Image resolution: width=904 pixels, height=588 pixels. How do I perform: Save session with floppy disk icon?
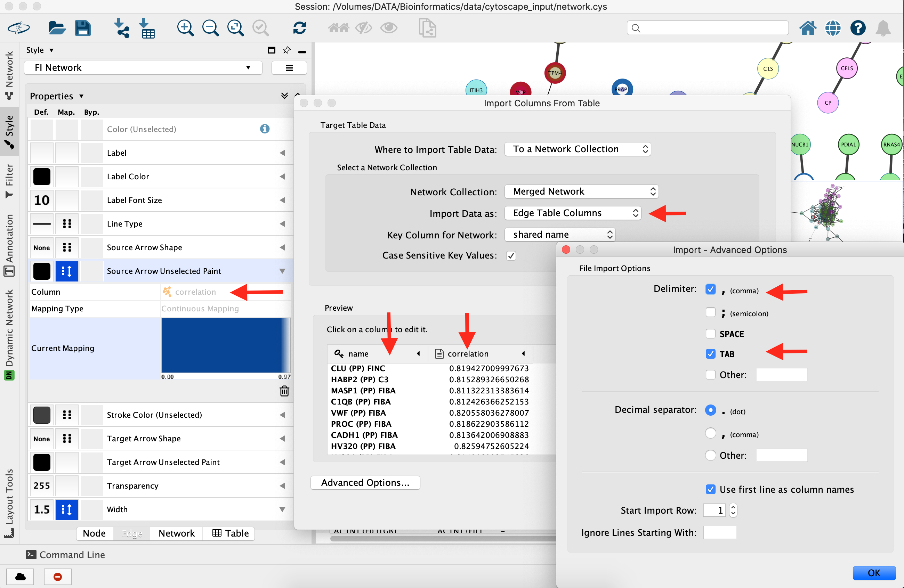tap(82, 28)
